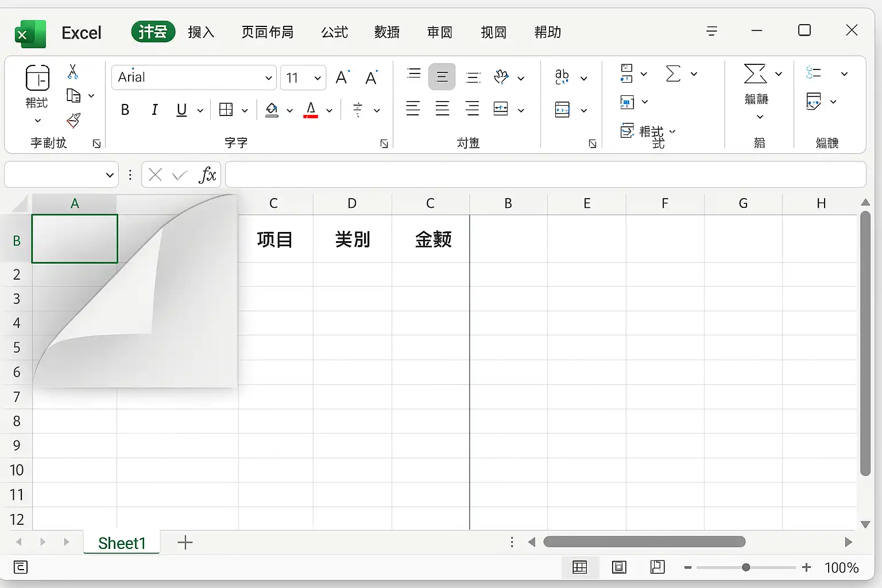Image resolution: width=882 pixels, height=588 pixels.
Task: Toggle underline formatting
Action: click(x=181, y=110)
